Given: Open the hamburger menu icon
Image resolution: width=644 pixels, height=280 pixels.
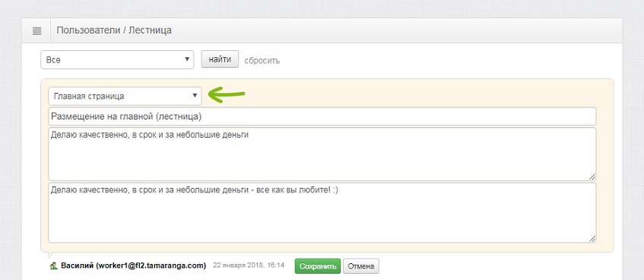Looking at the screenshot, I should (36, 31).
